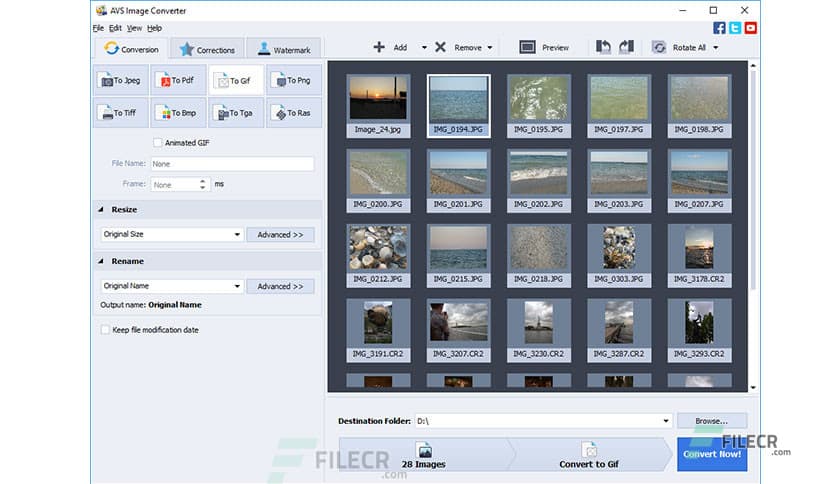
Task: Select the Image_24.jpg thumbnail
Action: [x=378, y=106]
